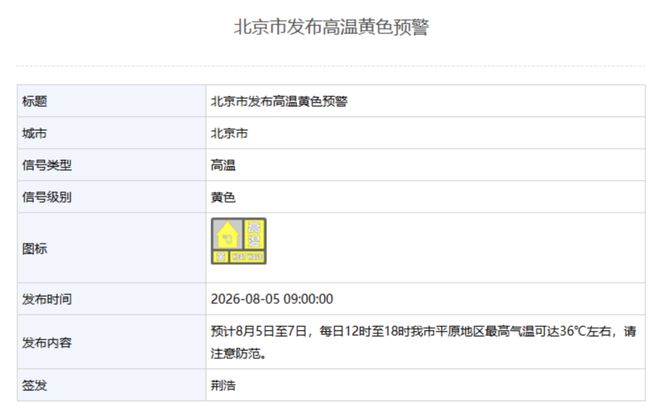
Task: Select the 标题 label cell
Action: tap(112, 101)
